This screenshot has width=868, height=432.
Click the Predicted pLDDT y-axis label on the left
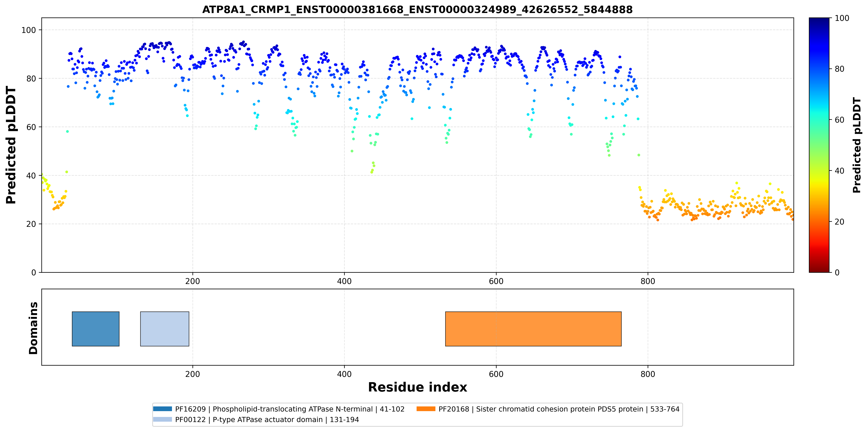[11, 145]
